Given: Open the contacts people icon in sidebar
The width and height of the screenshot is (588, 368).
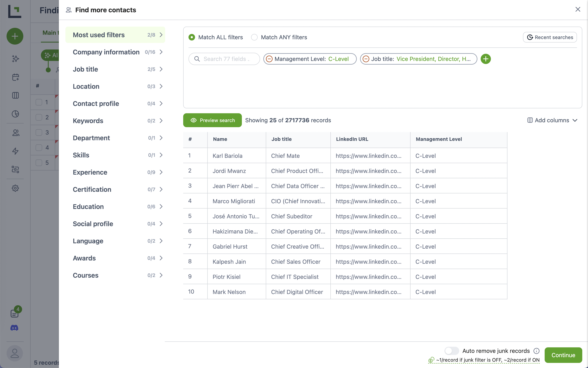Looking at the screenshot, I should tap(15, 133).
